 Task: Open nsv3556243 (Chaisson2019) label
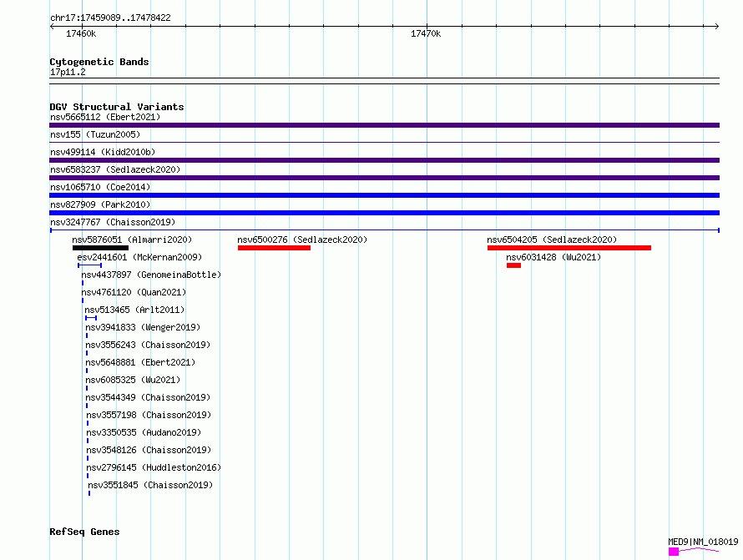click(x=148, y=345)
